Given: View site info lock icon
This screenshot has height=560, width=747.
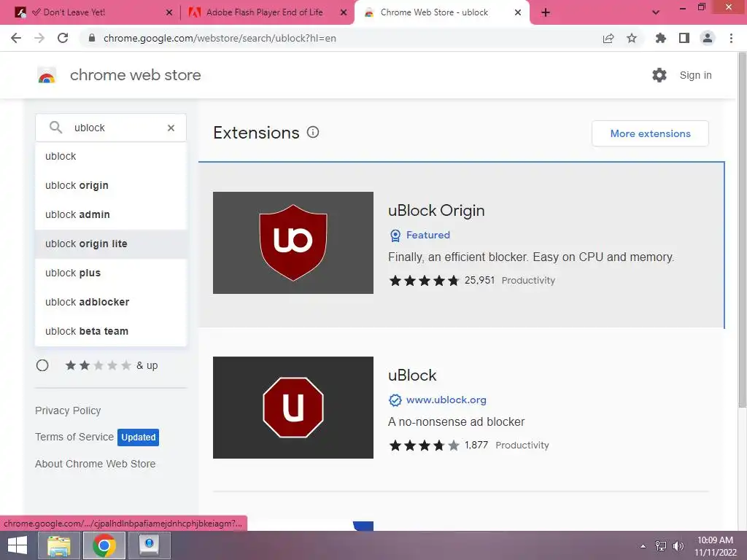Looking at the screenshot, I should [92, 38].
